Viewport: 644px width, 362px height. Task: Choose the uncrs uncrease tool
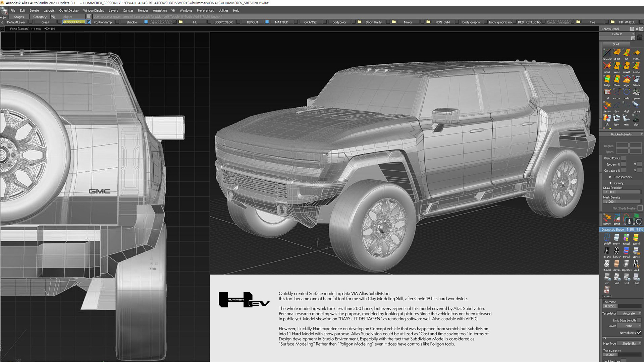click(607, 66)
